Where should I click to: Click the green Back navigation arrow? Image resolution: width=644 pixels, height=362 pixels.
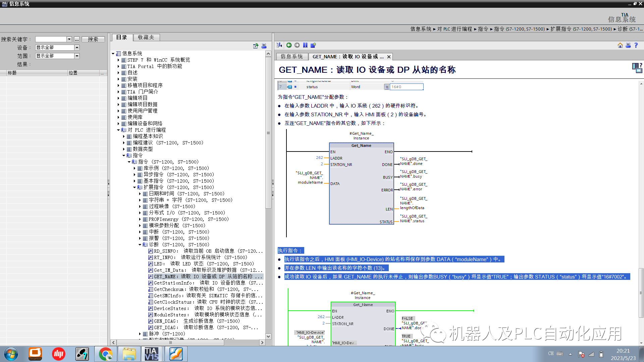point(289,45)
